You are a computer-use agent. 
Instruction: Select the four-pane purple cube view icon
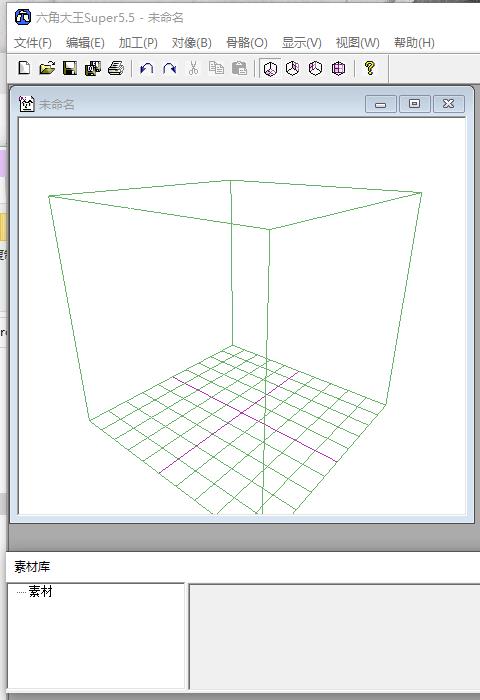(338, 68)
